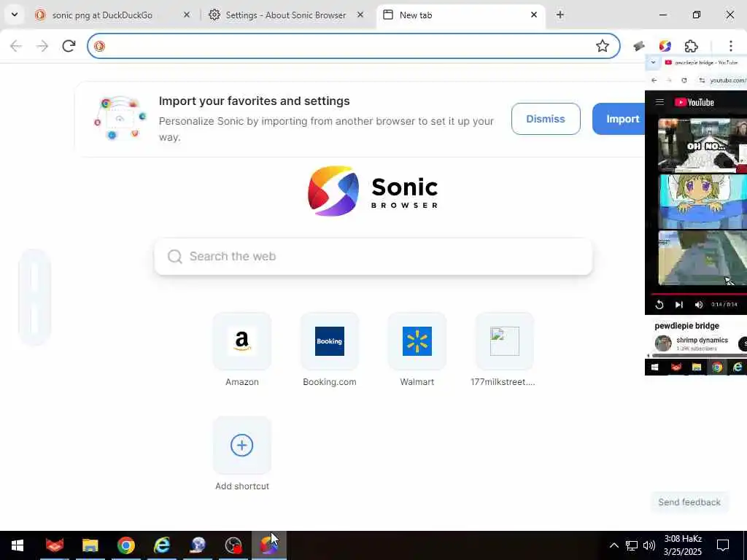747x560 pixels.
Task: Click the YouTube logo in side window
Action: pos(694,102)
